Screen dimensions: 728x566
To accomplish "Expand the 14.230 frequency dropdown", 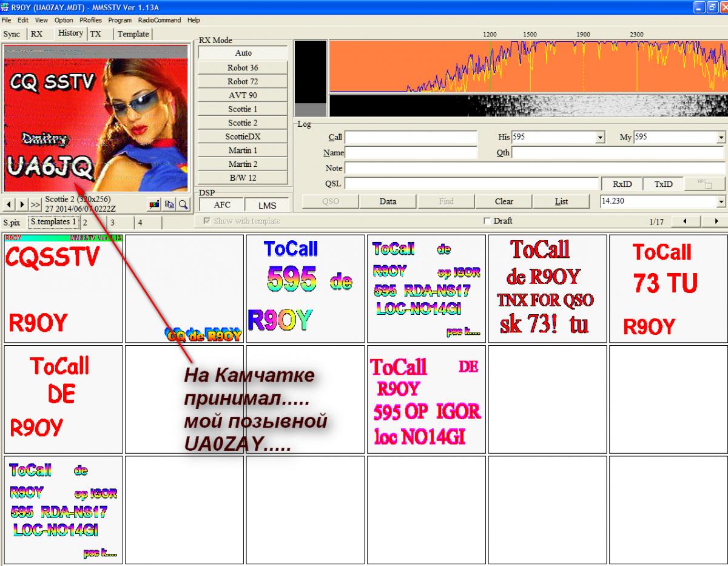I will (721, 201).
